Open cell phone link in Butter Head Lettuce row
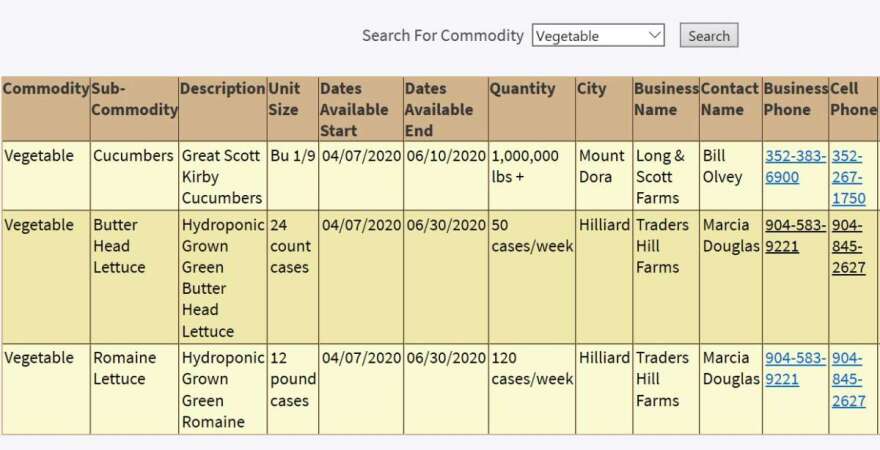Viewport: 880px width, 450px height. [849, 246]
